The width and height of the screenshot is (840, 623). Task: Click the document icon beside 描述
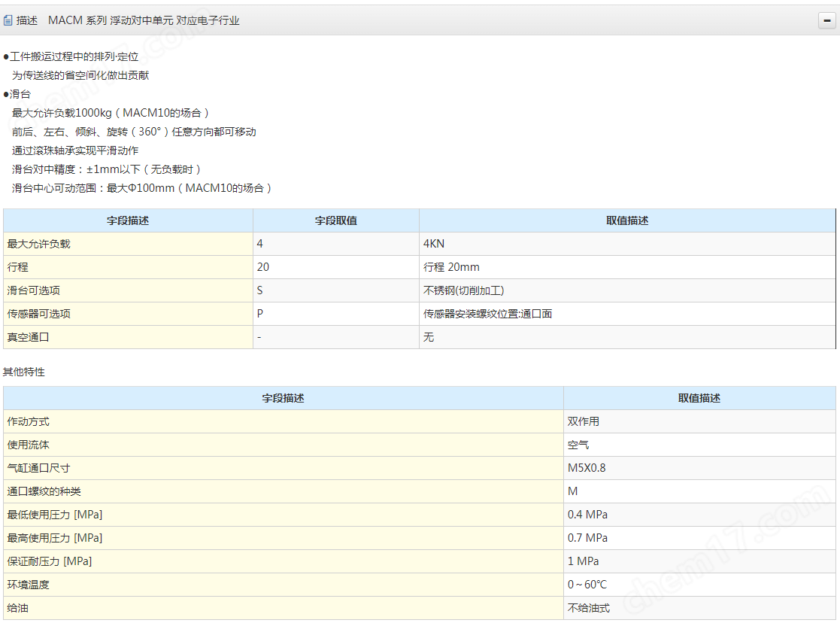[x=8, y=21]
